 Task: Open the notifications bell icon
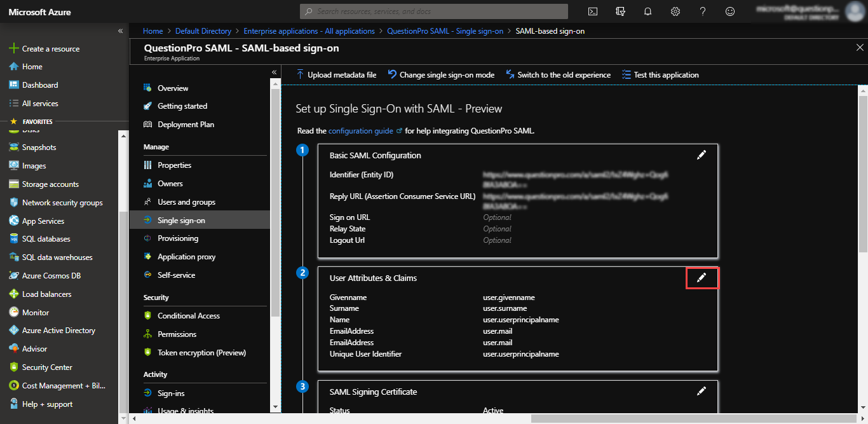(648, 11)
